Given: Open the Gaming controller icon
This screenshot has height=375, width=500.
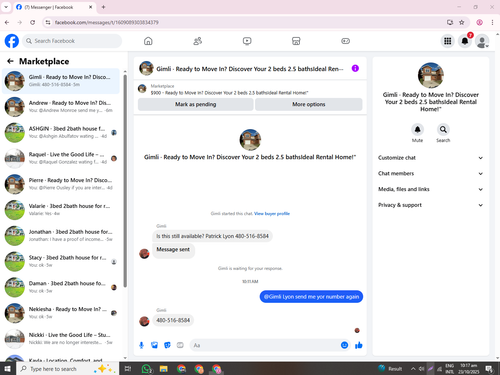Looking at the screenshot, I should 345,41.
